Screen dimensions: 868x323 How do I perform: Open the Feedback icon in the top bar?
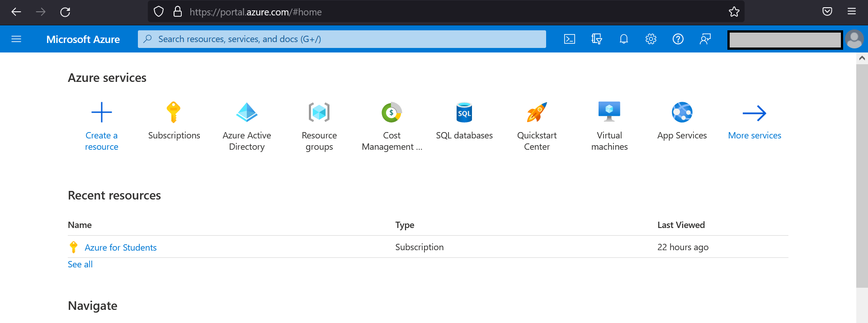point(705,39)
